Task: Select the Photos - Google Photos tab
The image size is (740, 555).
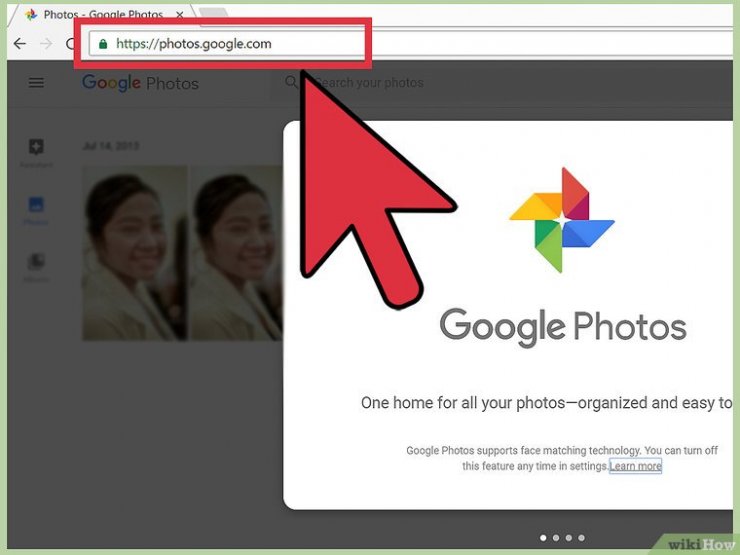Action: (x=101, y=15)
